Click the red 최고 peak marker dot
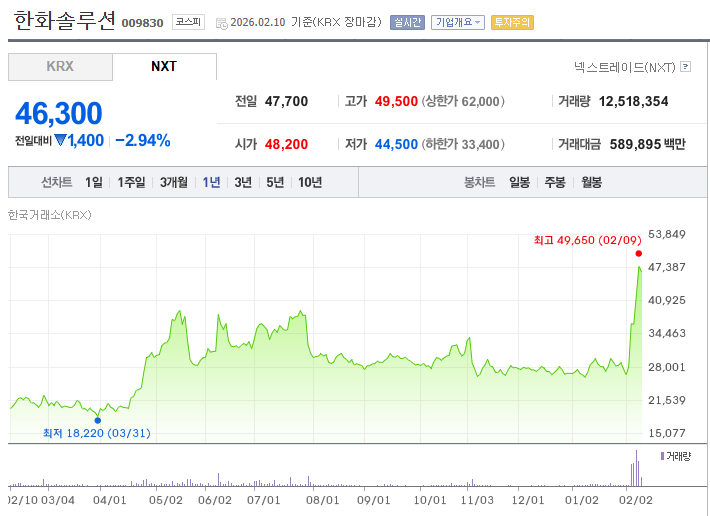Screen dimensions: 710x516 click(638, 253)
